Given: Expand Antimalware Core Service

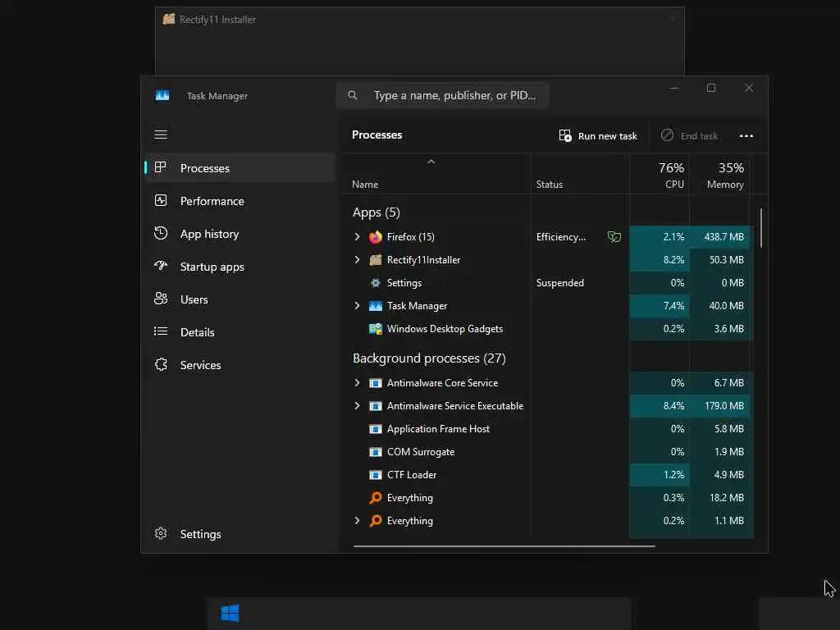Looking at the screenshot, I should click(358, 383).
